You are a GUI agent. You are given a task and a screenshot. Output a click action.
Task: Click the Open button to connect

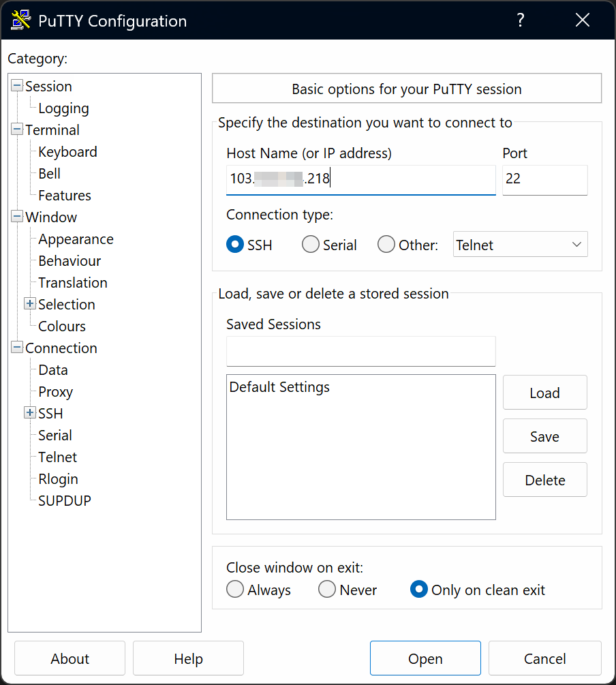tap(425, 658)
